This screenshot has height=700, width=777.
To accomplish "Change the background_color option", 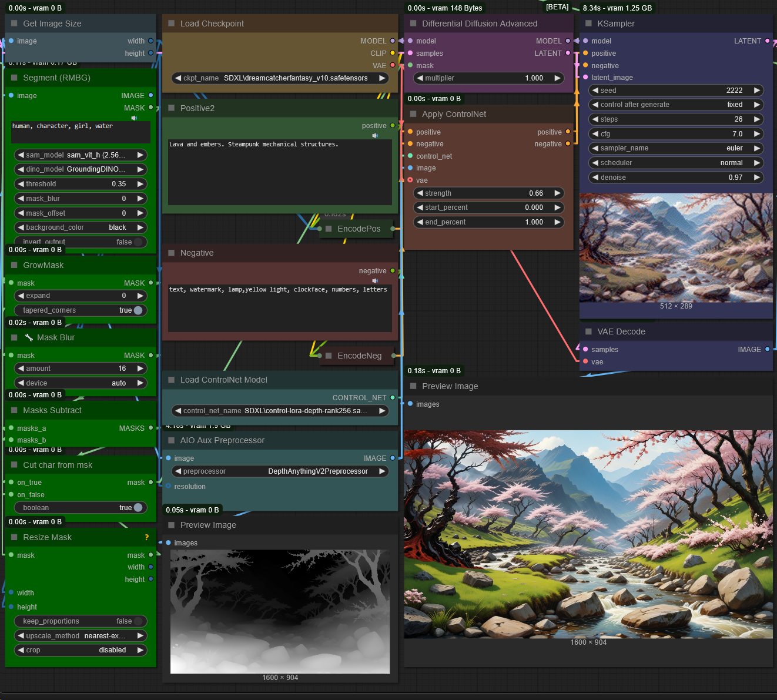I will 81,227.
